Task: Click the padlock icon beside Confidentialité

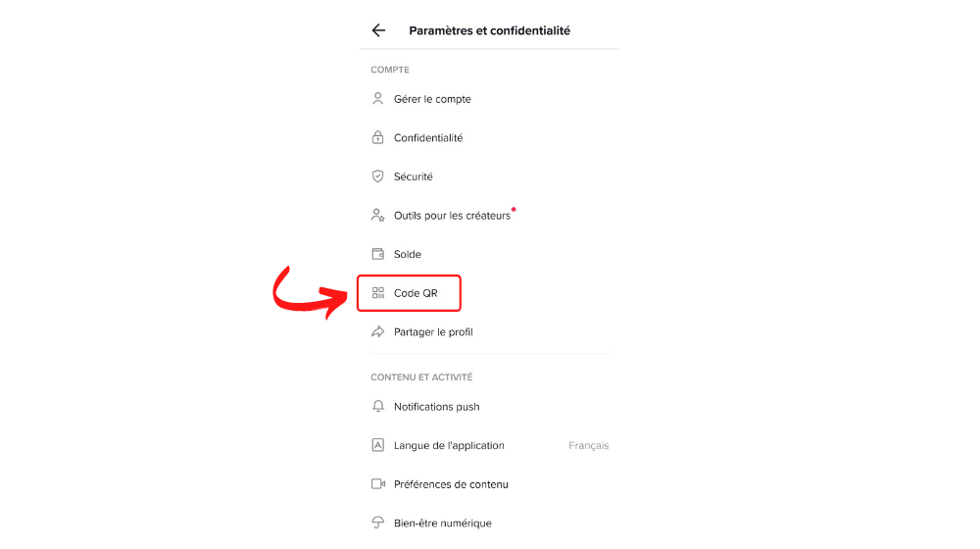Action: [x=377, y=137]
